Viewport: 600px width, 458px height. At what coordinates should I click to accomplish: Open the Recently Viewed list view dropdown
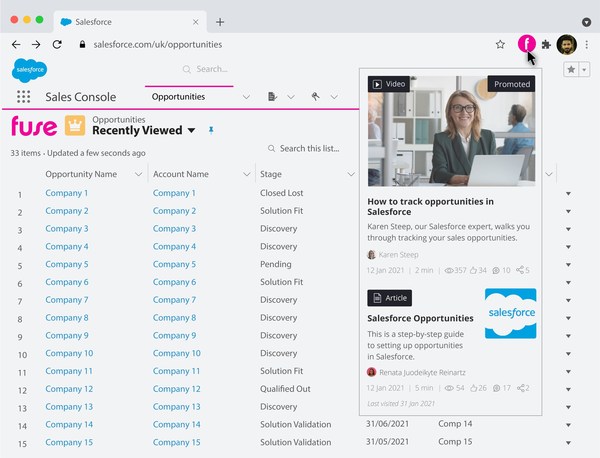pyautogui.click(x=192, y=130)
